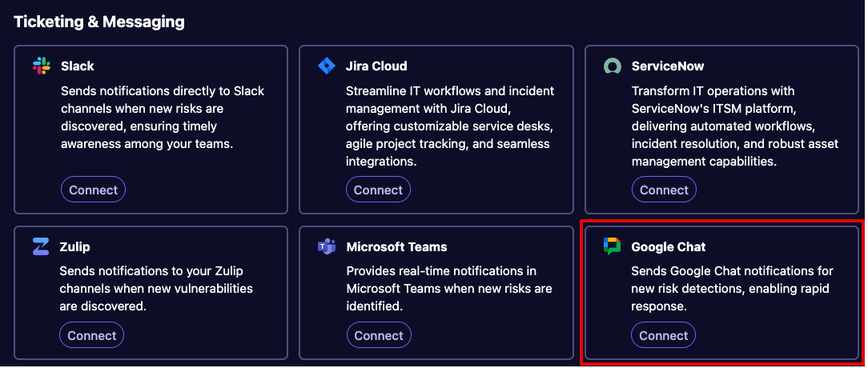Select the Google Chat card title
Viewport: 868px width, 368px height.
coord(669,247)
